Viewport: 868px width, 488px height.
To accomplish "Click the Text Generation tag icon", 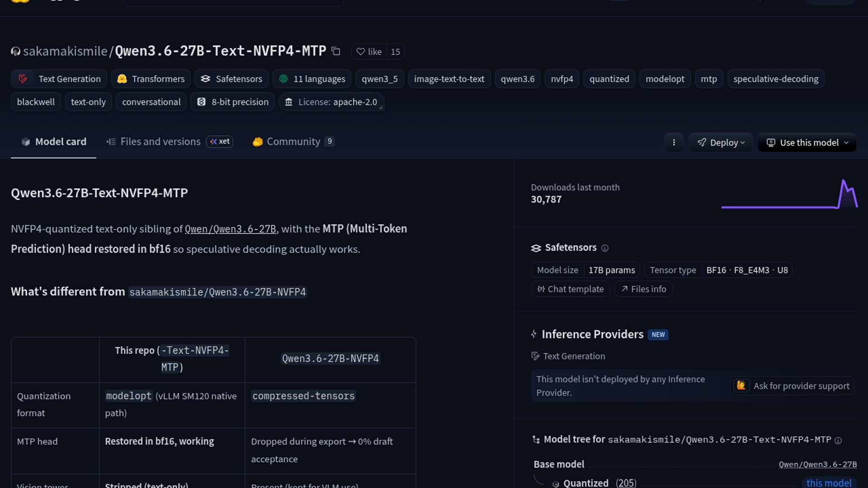I will coord(23,79).
